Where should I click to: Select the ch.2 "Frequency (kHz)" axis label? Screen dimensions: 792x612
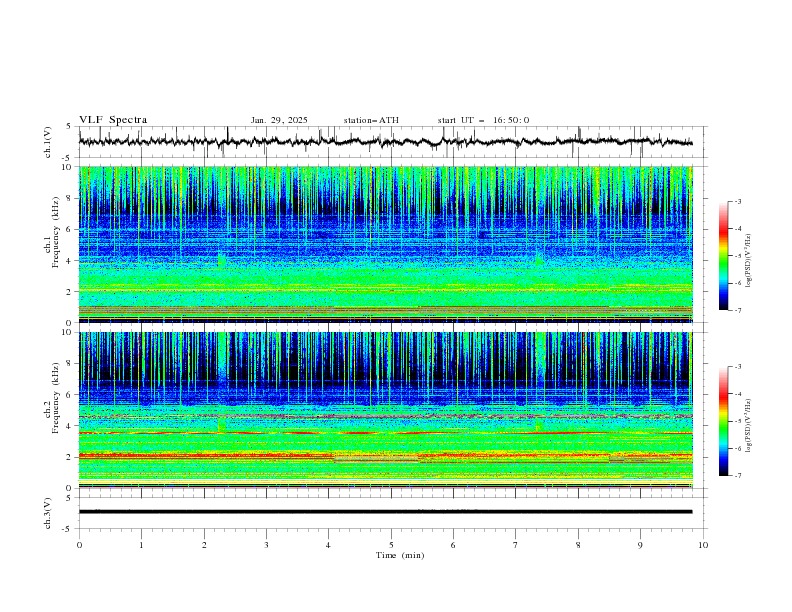pos(56,398)
